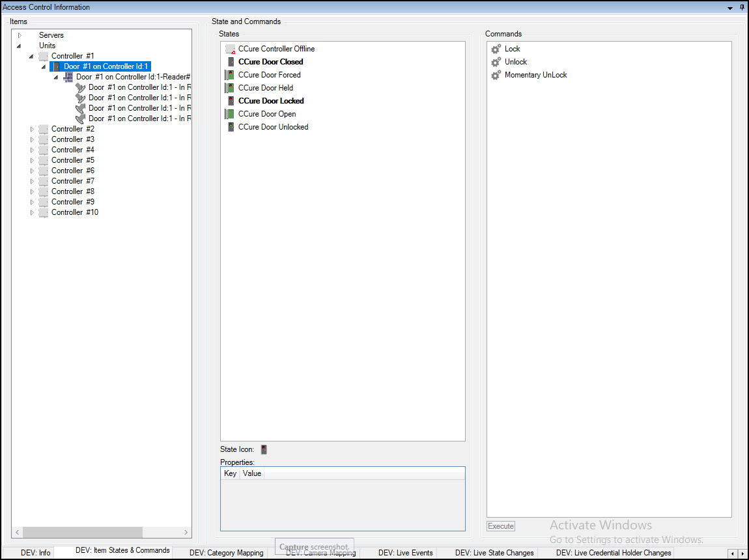
Task: Click the gear icon beside Momentary UnLock
Action: point(496,74)
